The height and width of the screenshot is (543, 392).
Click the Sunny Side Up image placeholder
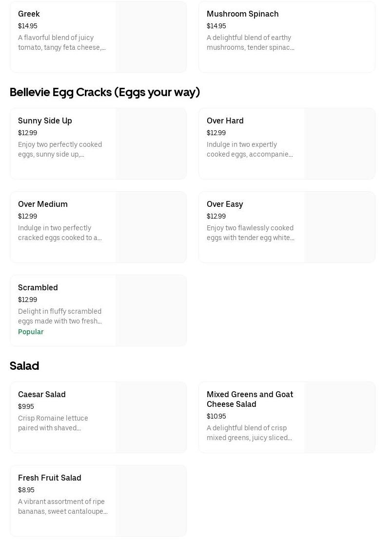tap(151, 144)
